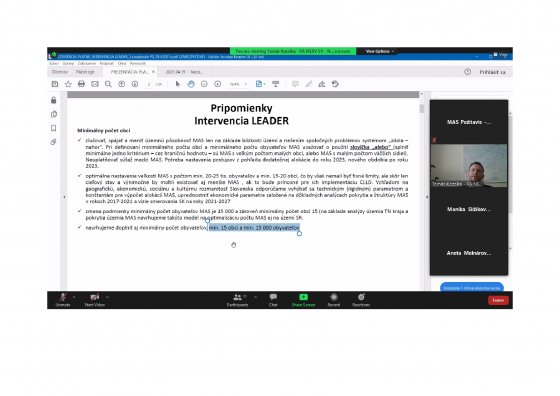The width and height of the screenshot is (560, 396).
Task: Select Tomáš Kozolka video thumbnail
Action: click(469, 166)
